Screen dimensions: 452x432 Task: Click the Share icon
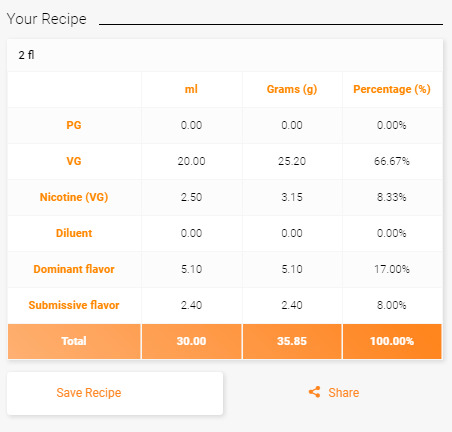(314, 392)
